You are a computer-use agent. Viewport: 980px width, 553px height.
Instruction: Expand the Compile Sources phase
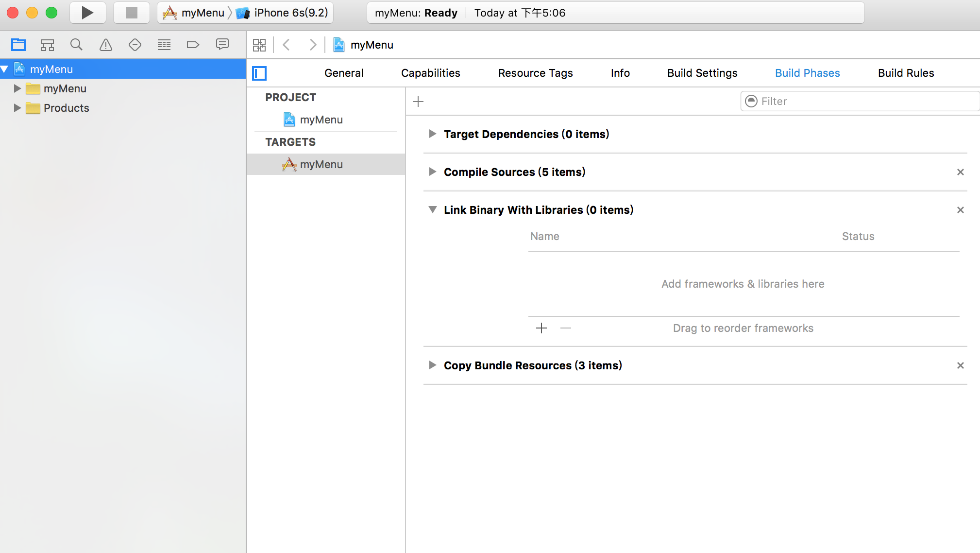(432, 172)
